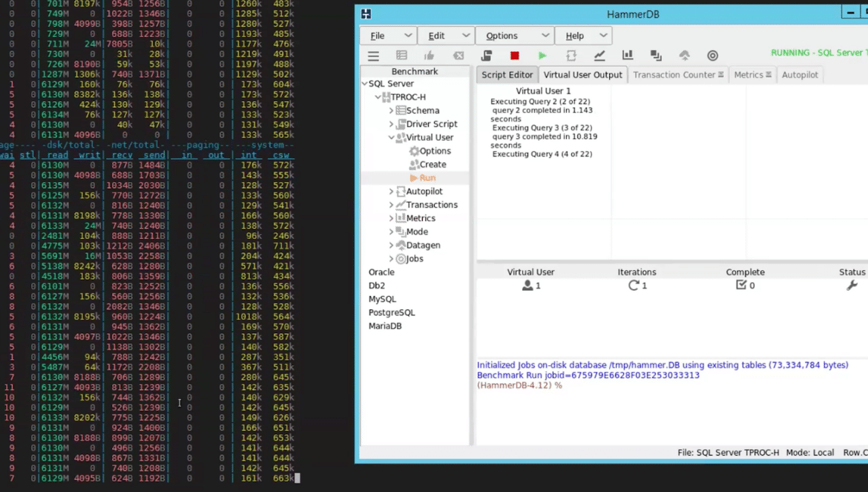Expand the Mode tree node

coord(392,232)
